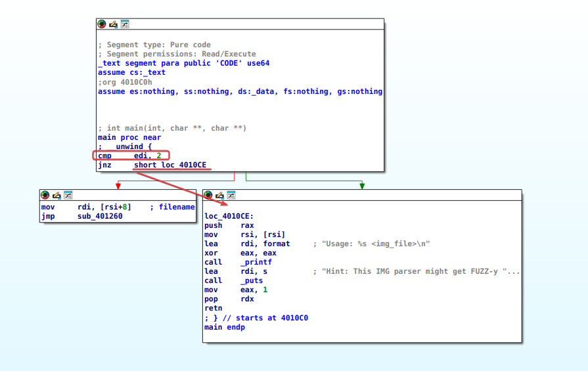Image resolution: width=588 pixels, height=371 pixels.
Task: Click the '; filename' comment
Action: 172,207
